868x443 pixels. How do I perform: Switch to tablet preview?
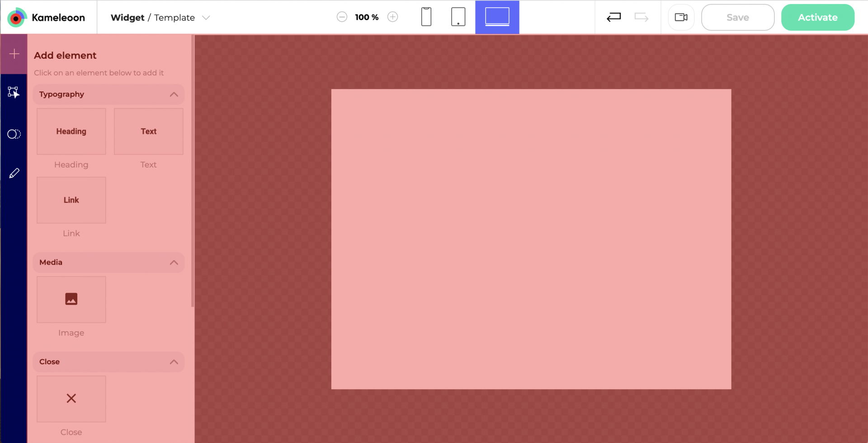(458, 17)
